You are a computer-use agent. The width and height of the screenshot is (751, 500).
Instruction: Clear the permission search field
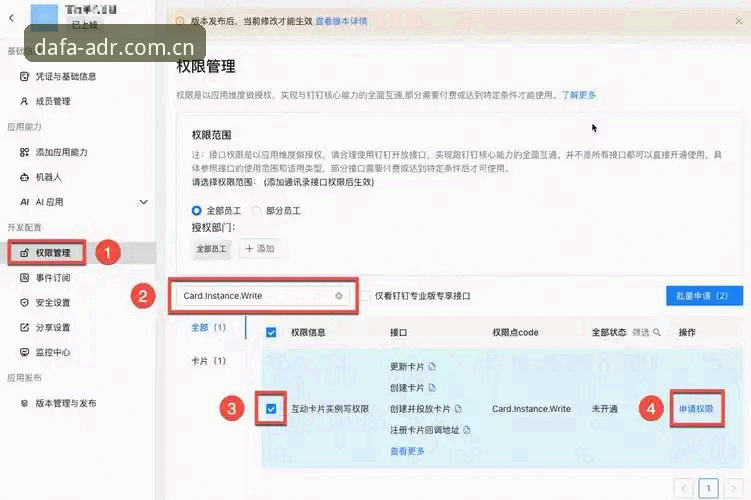[x=339, y=295]
